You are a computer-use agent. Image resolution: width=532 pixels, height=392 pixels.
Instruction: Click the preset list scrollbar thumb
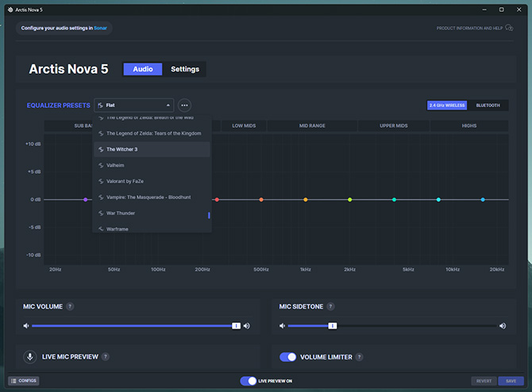(x=209, y=215)
